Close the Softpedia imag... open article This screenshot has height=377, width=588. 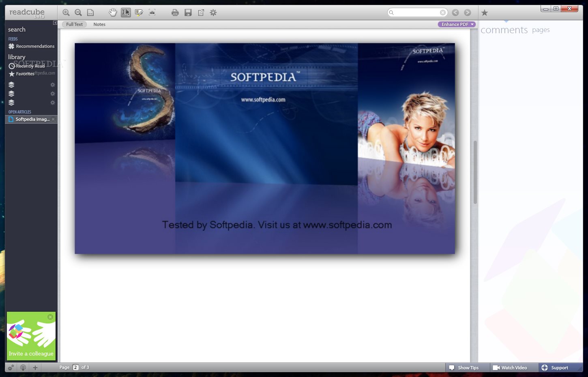pyautogui.click(x=53, y=119)
